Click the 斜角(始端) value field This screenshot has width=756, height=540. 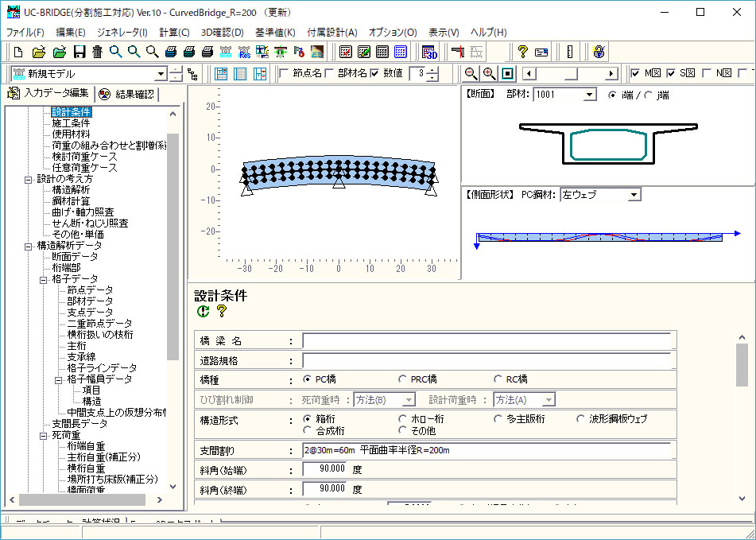tap(325, 469)
